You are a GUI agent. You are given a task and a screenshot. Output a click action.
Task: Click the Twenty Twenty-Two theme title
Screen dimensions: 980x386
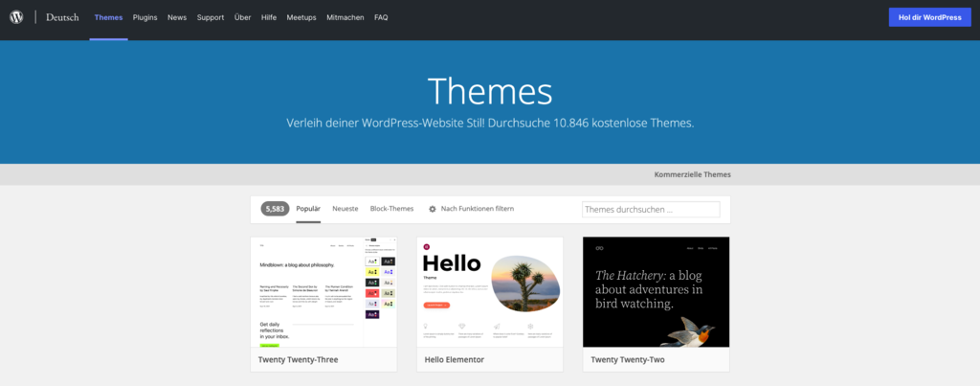[628, 360]
